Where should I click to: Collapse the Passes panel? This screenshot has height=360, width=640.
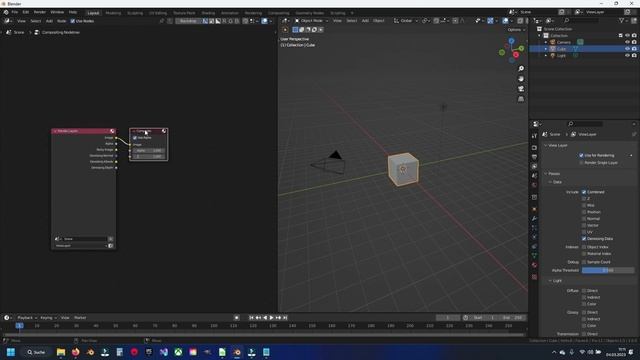546,174
